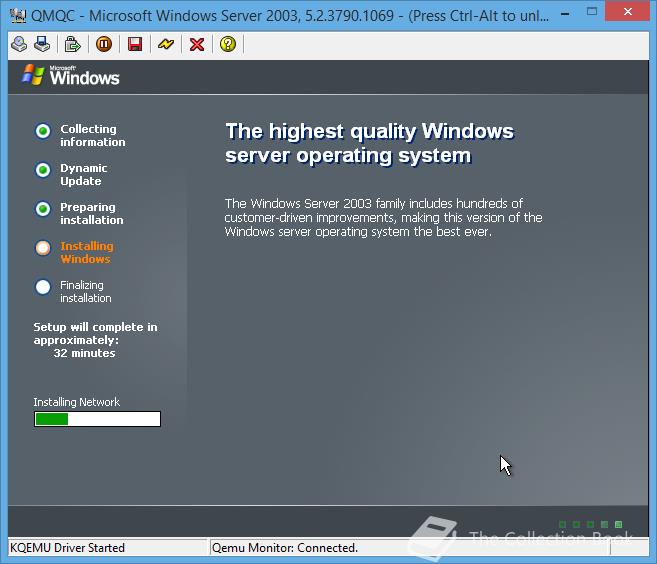Screen dimensions: 657x564
Task: Click the QMQC app icon in the title bar
Action: point(18,16)
